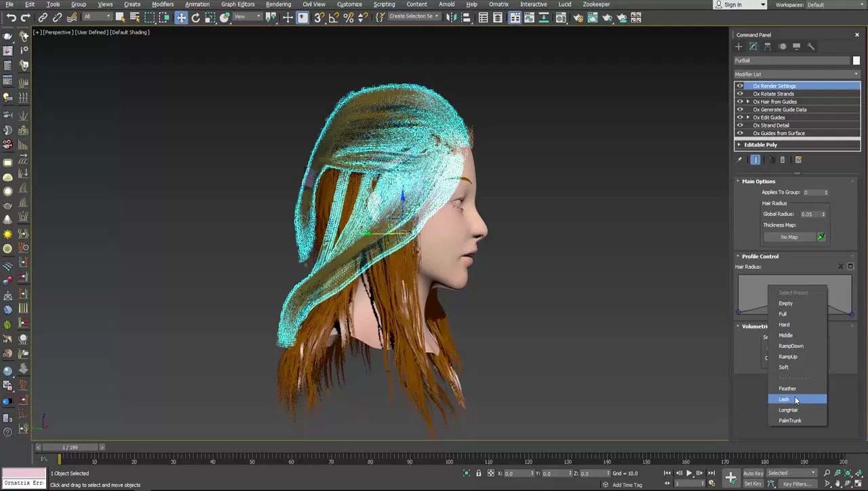Viewport: 868px width, 491px height.
Task: Open the Create Selection Set combo box
Action: tap(414, 16)
